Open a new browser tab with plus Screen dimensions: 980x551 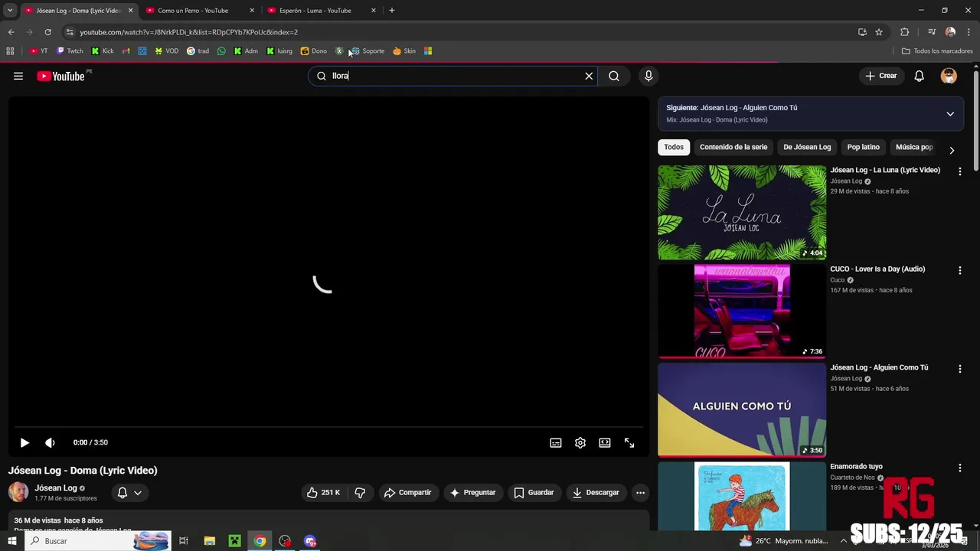pyautogui.click(x=392, y=11)
